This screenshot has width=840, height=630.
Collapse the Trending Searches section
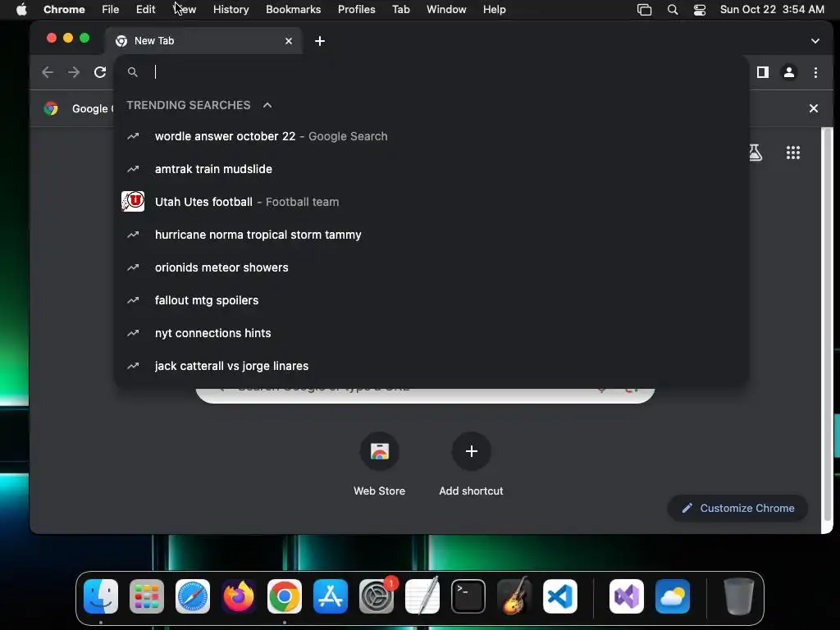coord(267,105)
